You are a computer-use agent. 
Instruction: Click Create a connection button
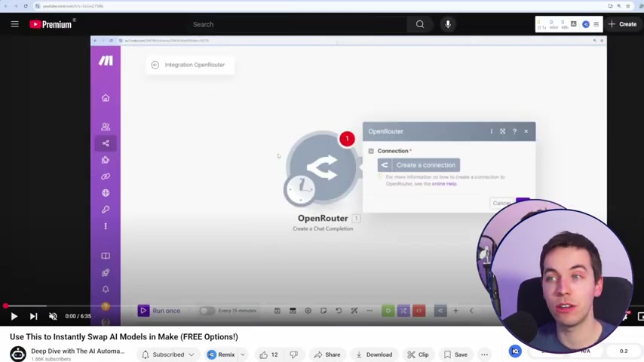(419, 165)
